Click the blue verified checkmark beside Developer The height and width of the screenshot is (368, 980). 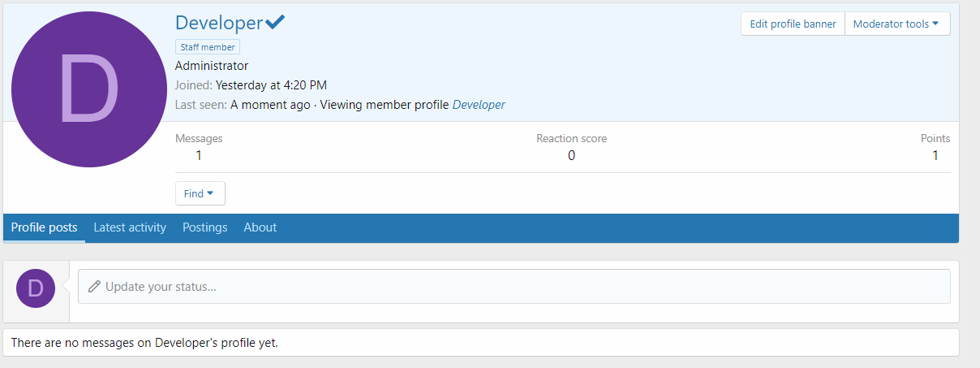(x=275, y=23)
